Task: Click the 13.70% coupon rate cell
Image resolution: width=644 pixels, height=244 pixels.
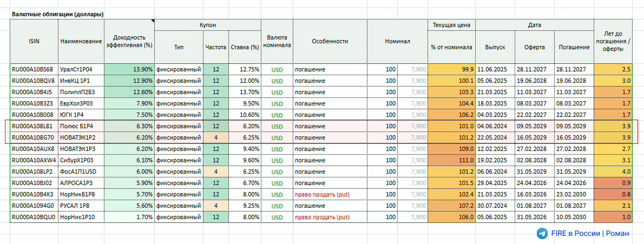Action: coord(245,92)
